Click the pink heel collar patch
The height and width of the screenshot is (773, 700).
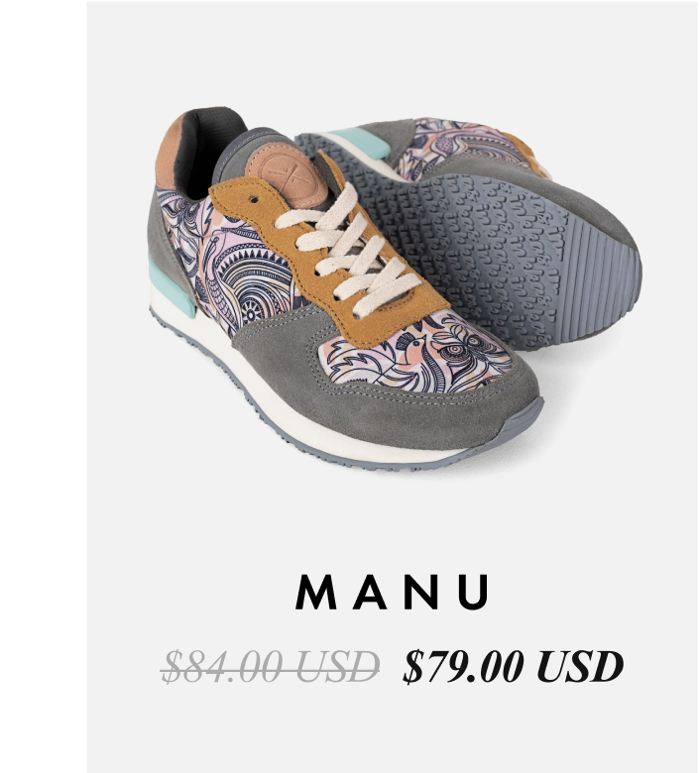click(171, 152)
